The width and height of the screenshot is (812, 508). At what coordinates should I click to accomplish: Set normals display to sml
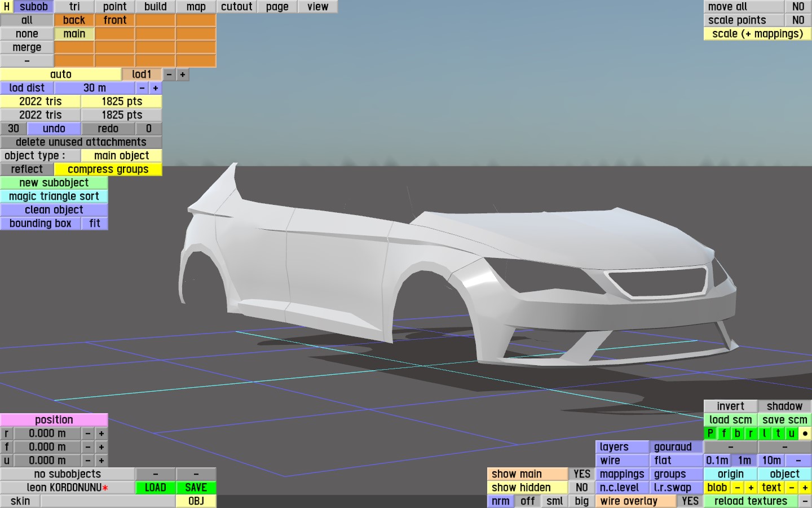pos(555,501)
